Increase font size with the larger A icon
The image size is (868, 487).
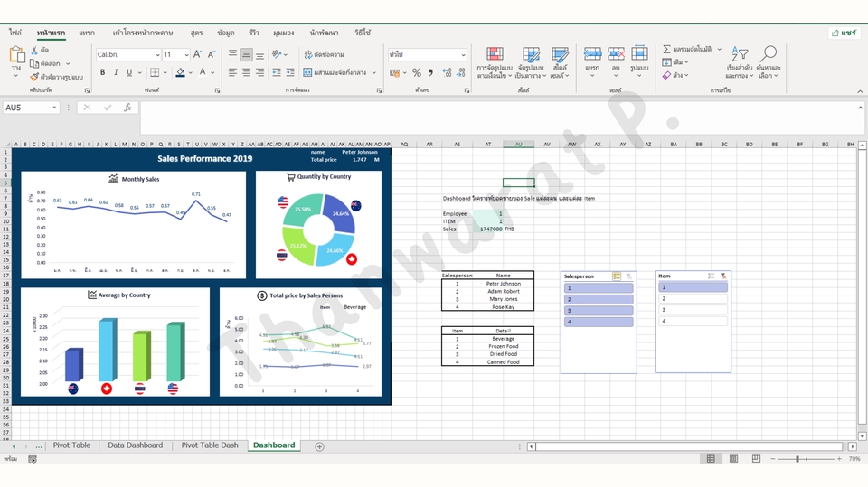point(198,54)
